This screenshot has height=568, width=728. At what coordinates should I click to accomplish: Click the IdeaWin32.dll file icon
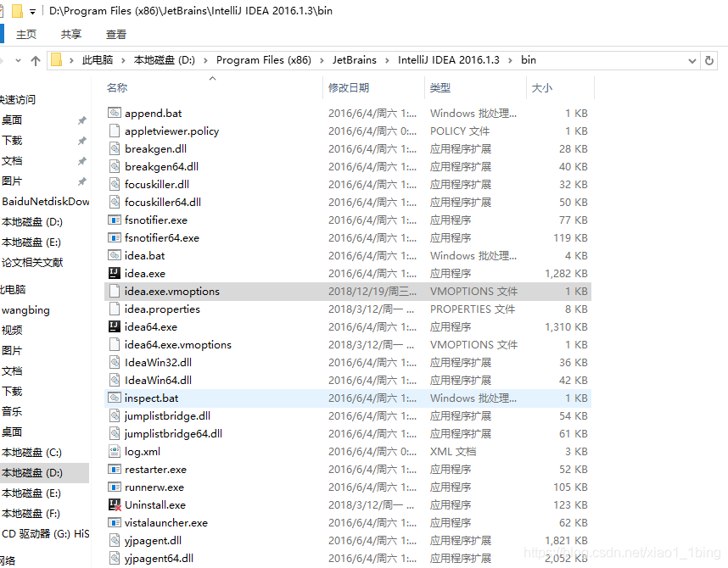tap(115, 363)
